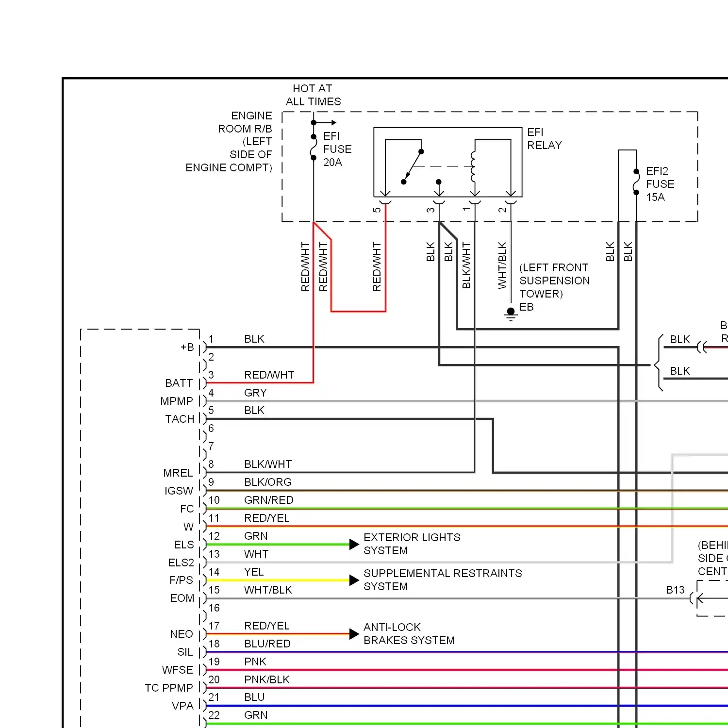Select the 'ELS2' pin label

click(181, 563)
